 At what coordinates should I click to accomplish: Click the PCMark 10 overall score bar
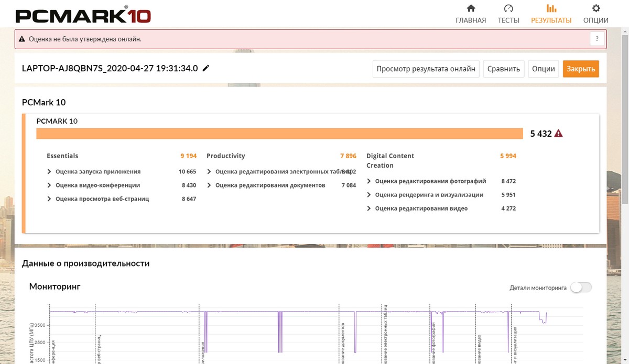(x=280, y=134)
